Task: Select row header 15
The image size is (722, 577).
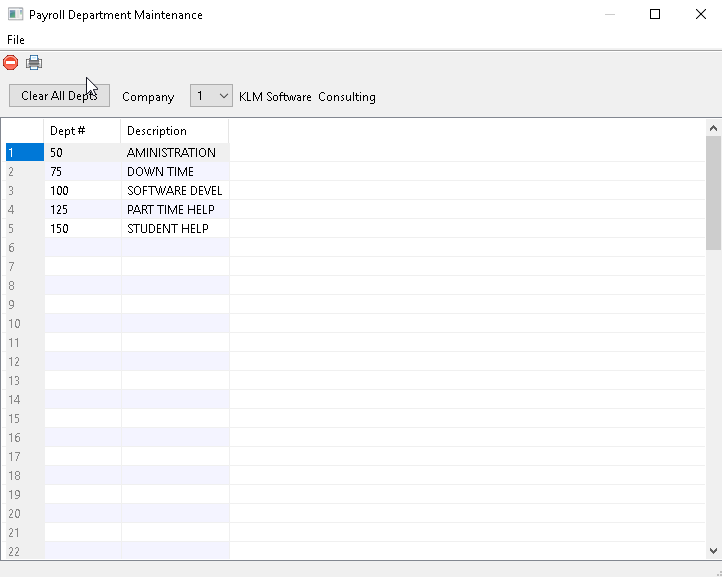Action: tap(25, 419)
